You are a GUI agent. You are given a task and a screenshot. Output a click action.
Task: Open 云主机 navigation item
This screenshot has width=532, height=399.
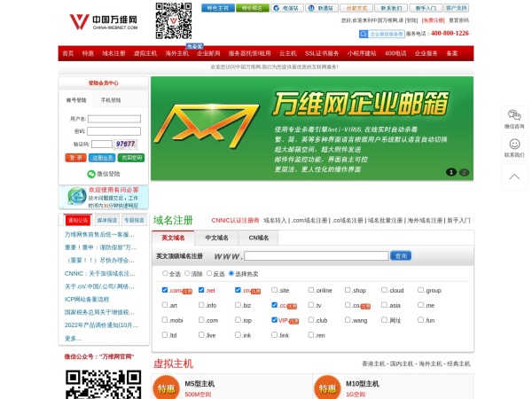287,53
